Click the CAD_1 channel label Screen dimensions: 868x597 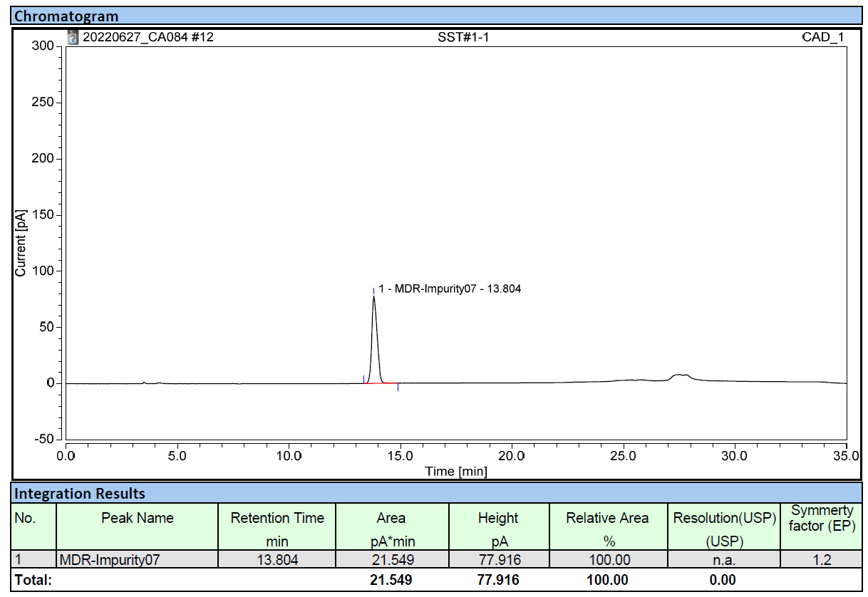[x=822, y=38]
